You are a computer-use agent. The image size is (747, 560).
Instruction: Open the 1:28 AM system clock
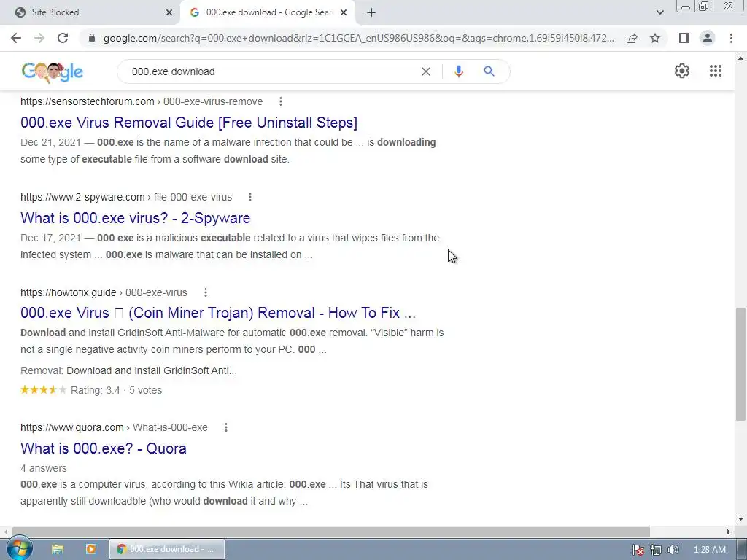coord(709,550)
